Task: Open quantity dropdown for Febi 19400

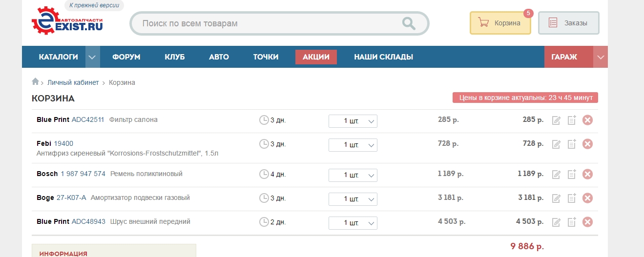Action: tap(353, 145)
